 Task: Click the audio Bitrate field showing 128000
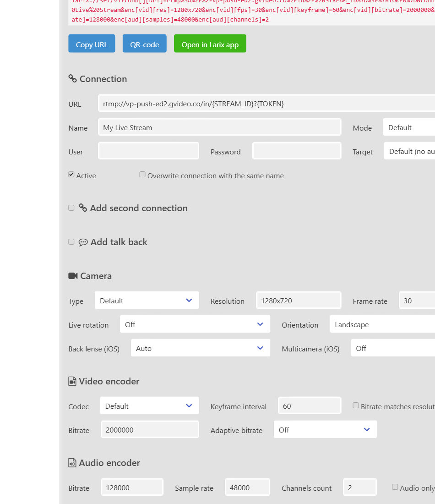tap(132, 488)
